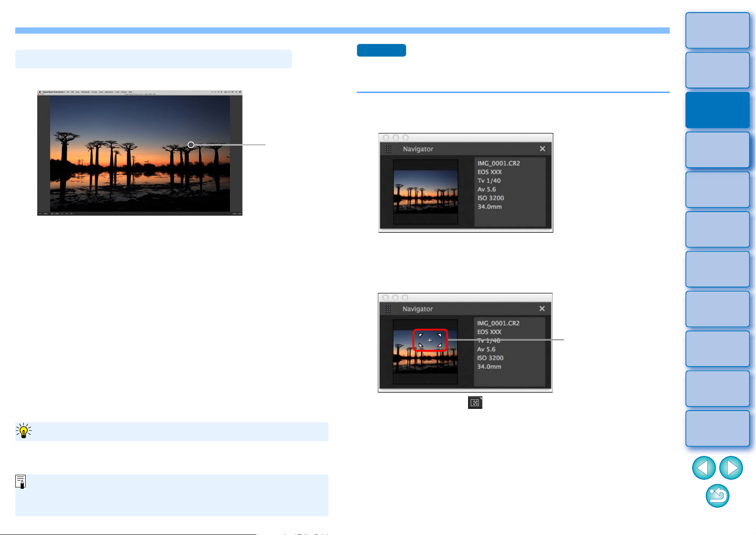The width and height of the screenshot is (756, 535).
Task: Click 34.0mm in the upper Navigator
Action: 490,207
